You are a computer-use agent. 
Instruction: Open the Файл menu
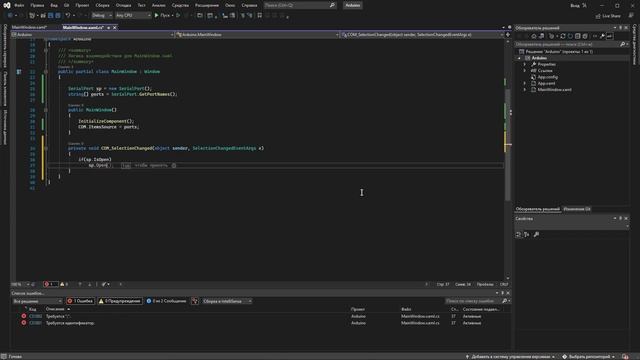pos(19,5)
